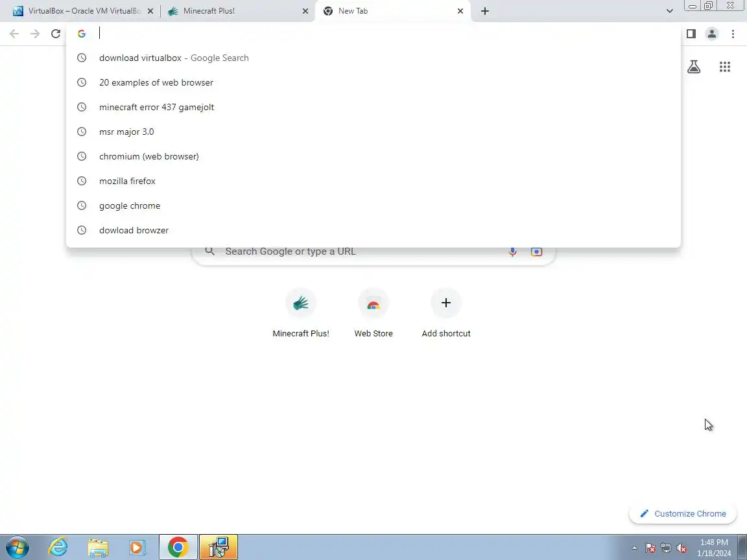
Task: Reload the page with the refresh icon
Action: (x=56, y=33)
